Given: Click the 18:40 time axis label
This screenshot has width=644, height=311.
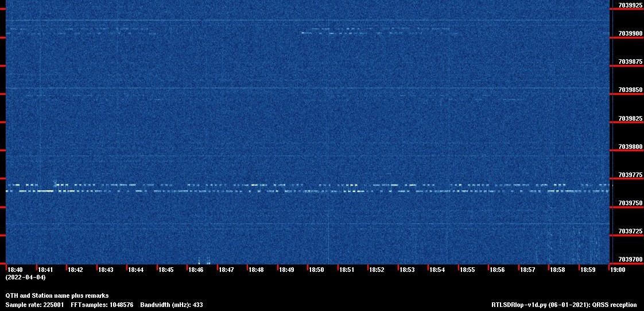Looking at the screenshot, I should (15, 270).
